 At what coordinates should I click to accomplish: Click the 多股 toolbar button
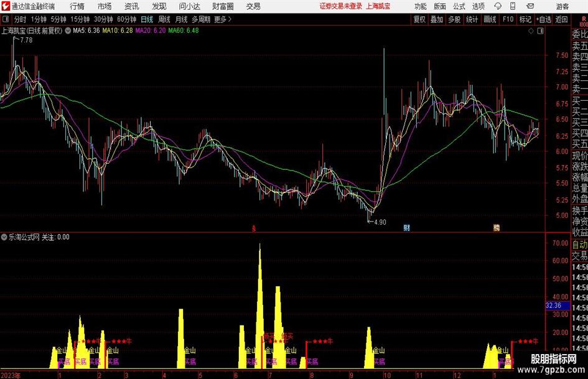[x=454, y=19]
